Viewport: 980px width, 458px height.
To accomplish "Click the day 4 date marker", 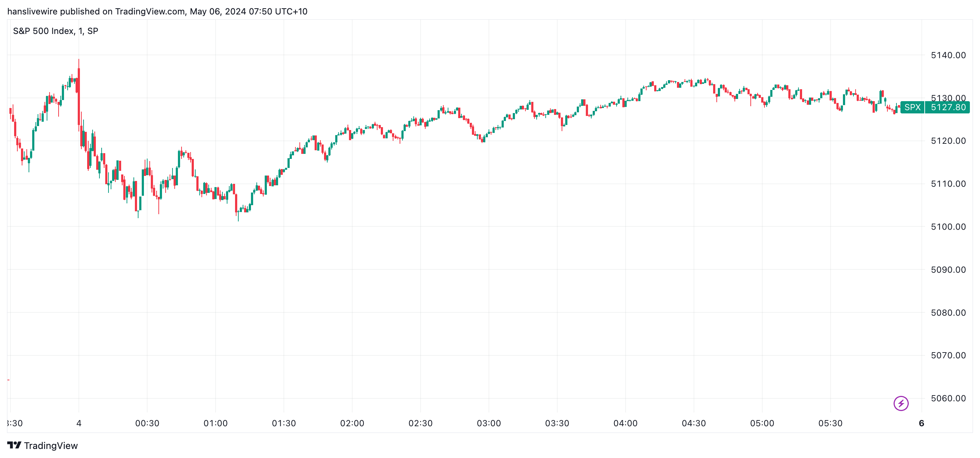I will [x=79, y=423].
